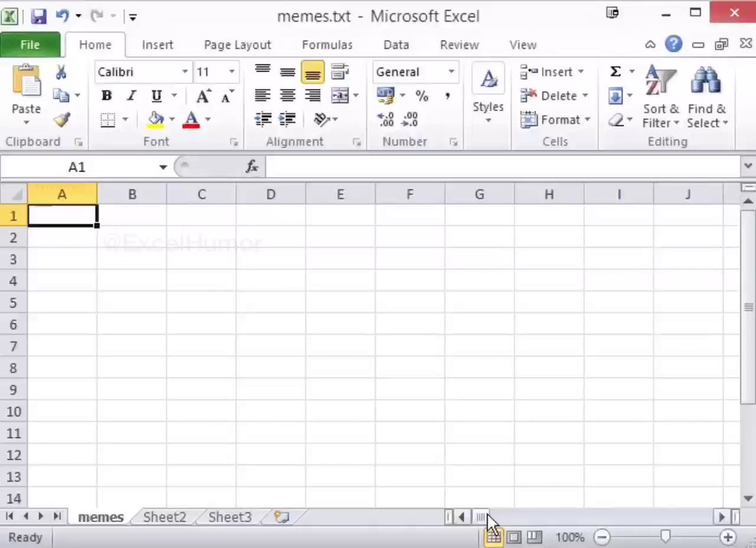Click the Cut scissors icon
Viewport: 756px width, 548px height.
(61, 72)
